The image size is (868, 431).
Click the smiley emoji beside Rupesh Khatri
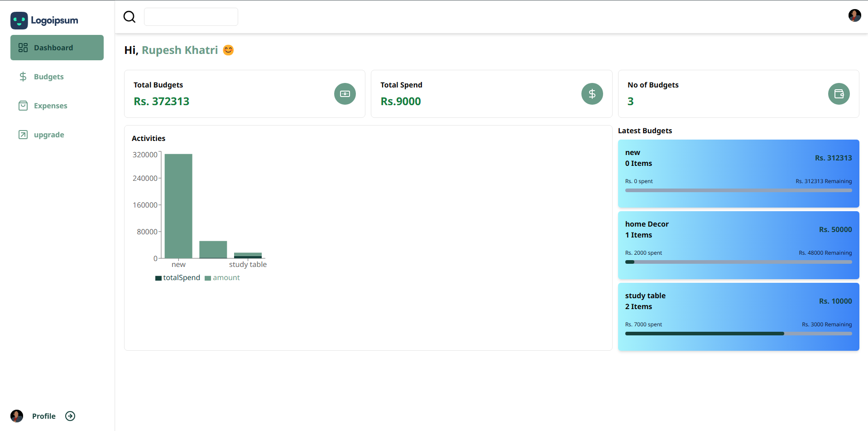coord(229,50)
